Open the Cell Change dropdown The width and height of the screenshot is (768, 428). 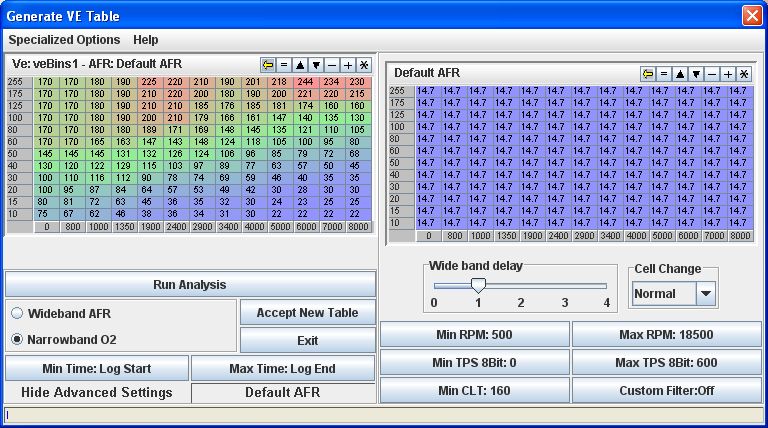coord(706,294)
